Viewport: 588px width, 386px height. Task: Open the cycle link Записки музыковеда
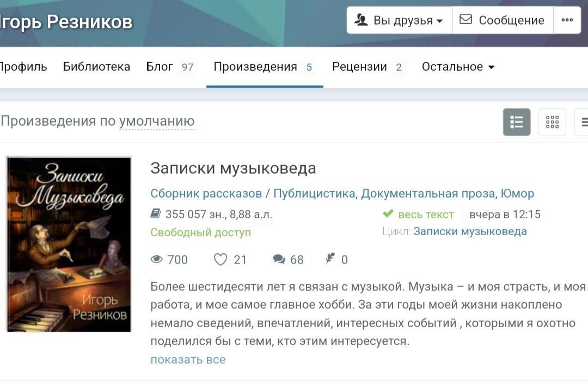pos(470,231)
